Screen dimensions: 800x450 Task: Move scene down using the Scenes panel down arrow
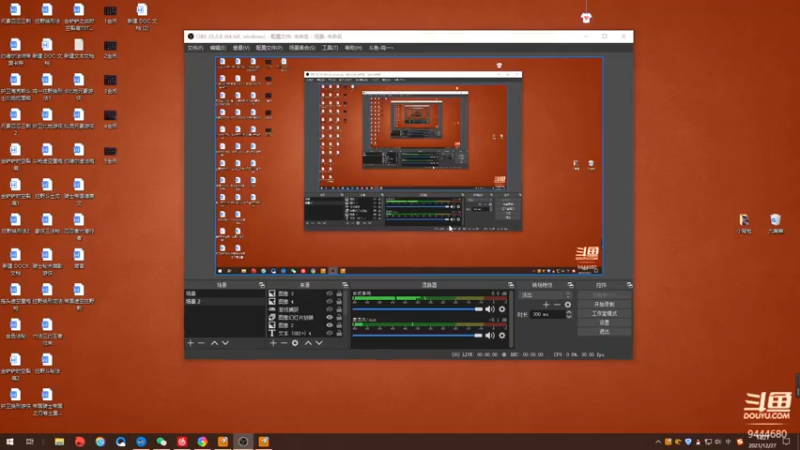pos(225,343)
